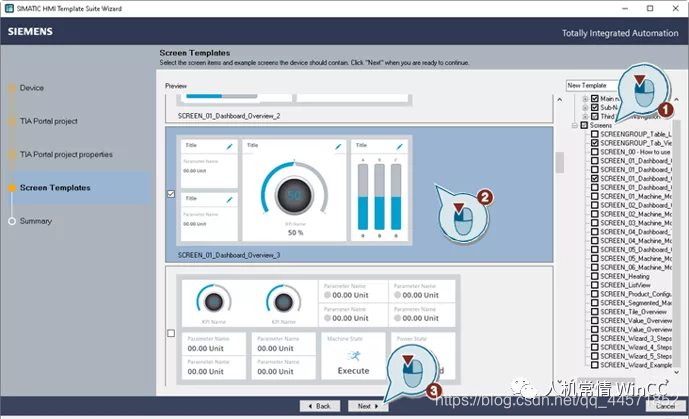Click the Preview label

coord(176,86)
